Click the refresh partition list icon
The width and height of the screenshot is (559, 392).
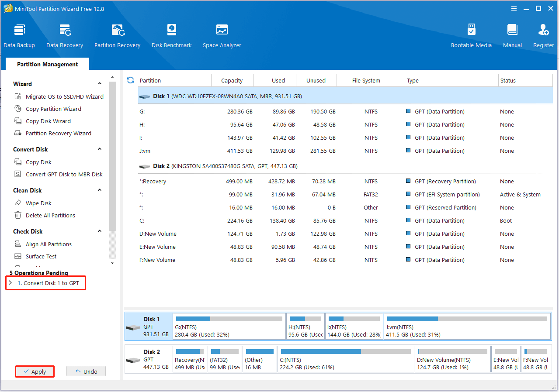pos(130,80)
